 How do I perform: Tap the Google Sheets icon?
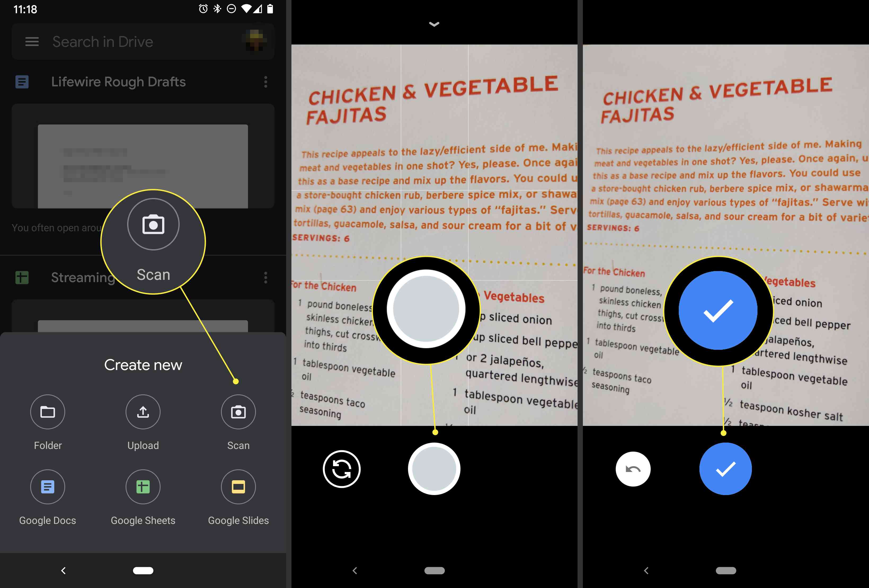[143, 487]
